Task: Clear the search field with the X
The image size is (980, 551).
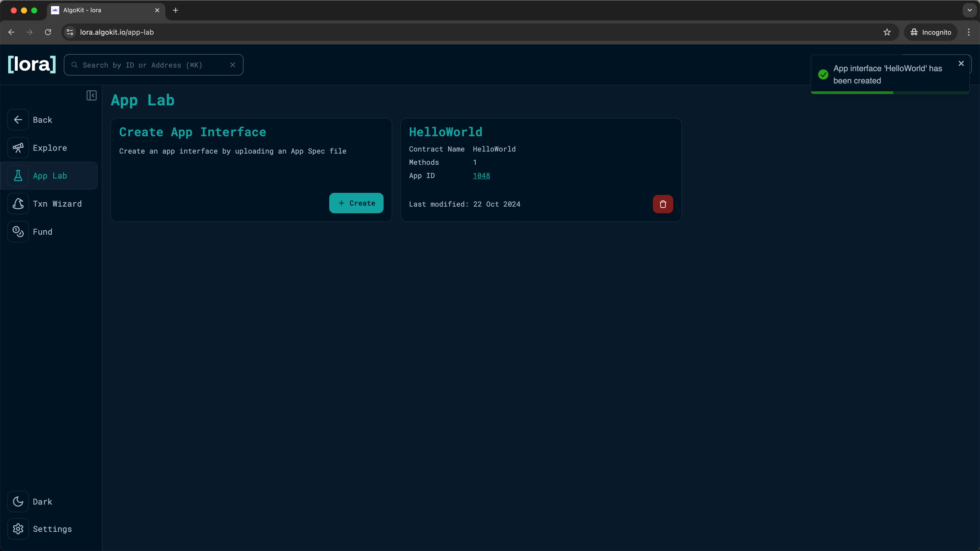Action: click(233, 65)
